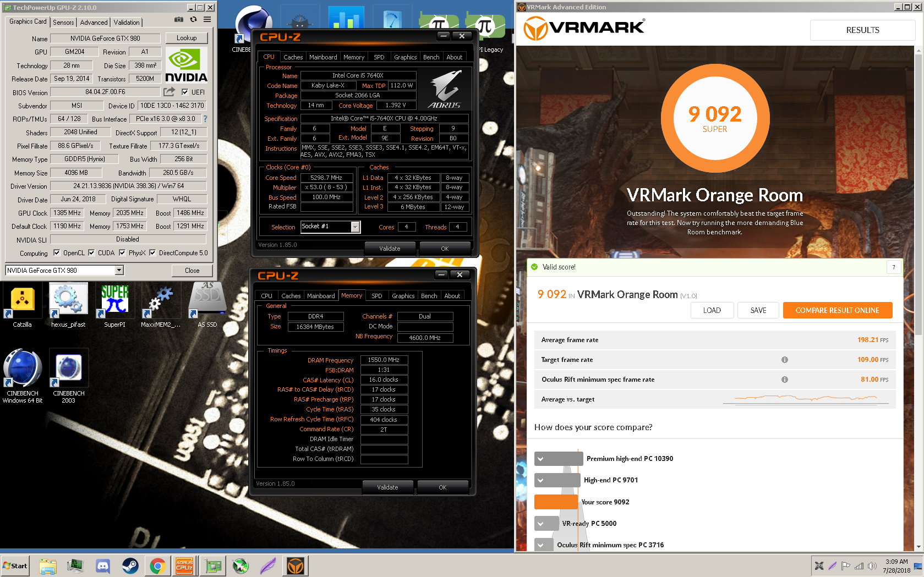Viewport: 924px width, 577px height.
Task: Expand the Oculus Rift minimum spec PC comparison
Action: point(540,545)
